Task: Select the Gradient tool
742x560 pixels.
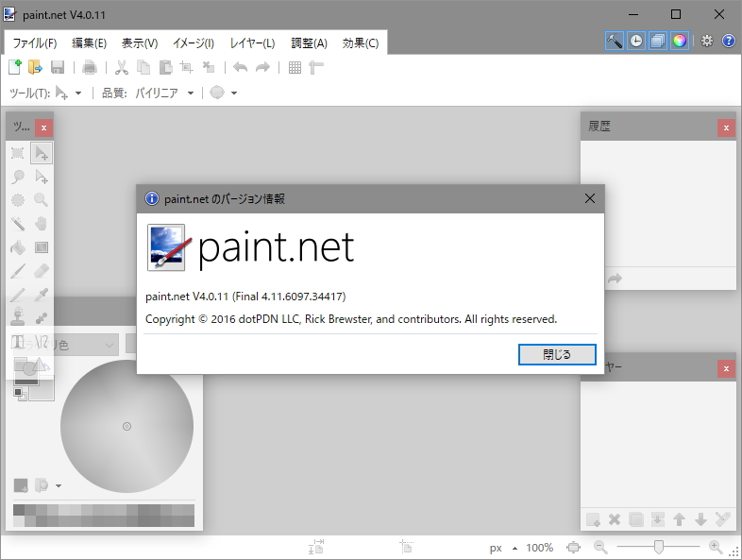Action: tap(42, 247)
